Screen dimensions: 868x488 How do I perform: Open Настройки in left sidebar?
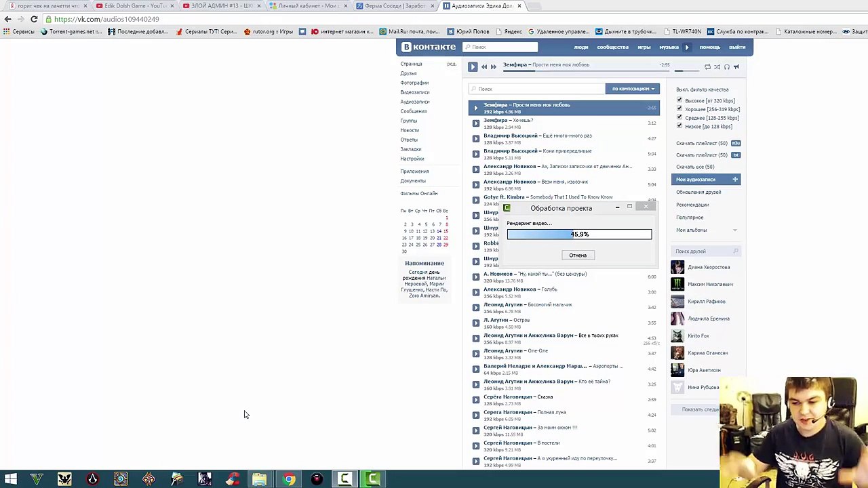point(412,159)
